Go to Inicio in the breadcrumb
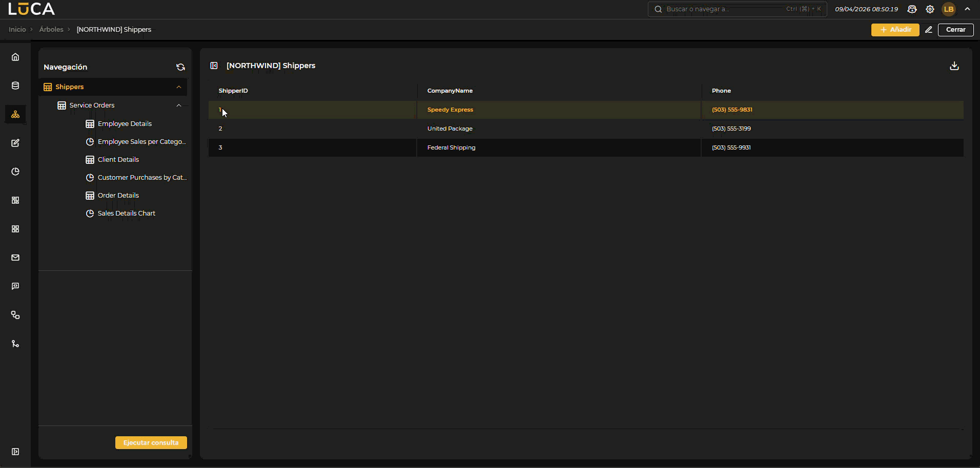Screen dimensions: 980x468 click(x=17, y=30)
